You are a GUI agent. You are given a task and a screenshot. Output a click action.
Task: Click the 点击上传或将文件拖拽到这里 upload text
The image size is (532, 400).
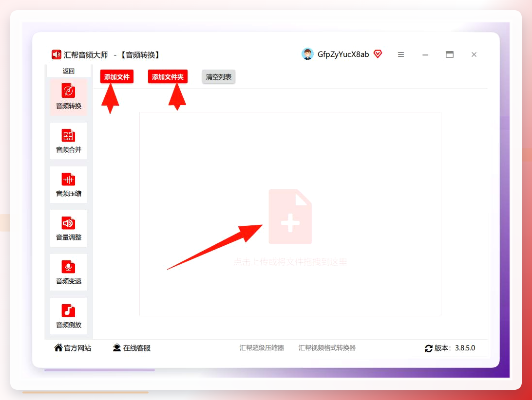point(290,262)
